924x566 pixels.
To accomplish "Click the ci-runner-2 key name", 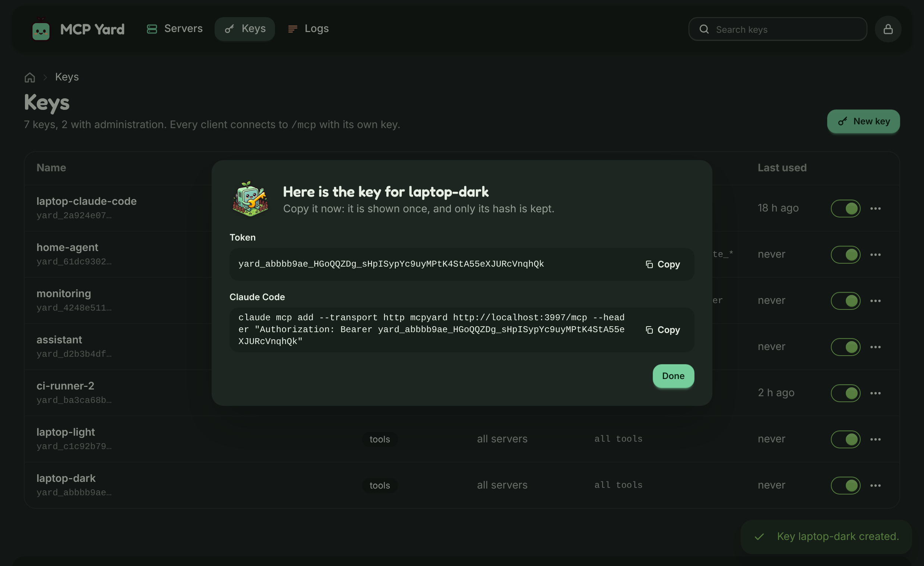I will [x=65, y=386].
